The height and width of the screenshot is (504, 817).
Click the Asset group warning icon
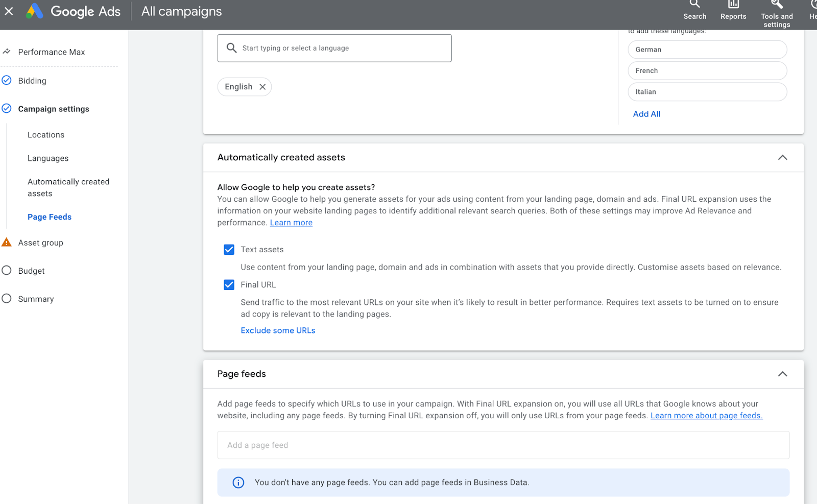coord(7,243)
